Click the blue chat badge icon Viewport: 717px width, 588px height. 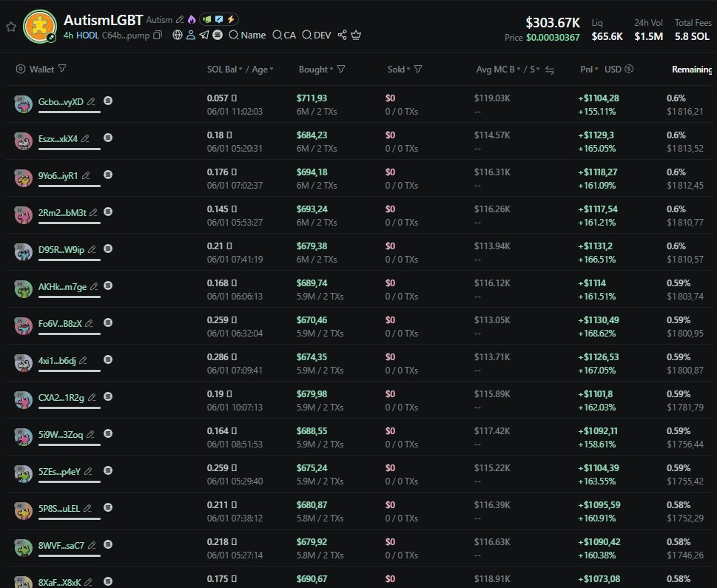(x=219, y=19)
